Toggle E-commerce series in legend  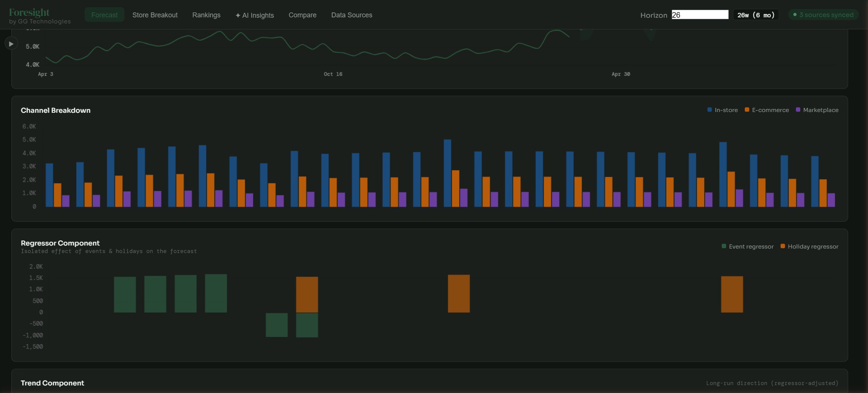point(767,110)
